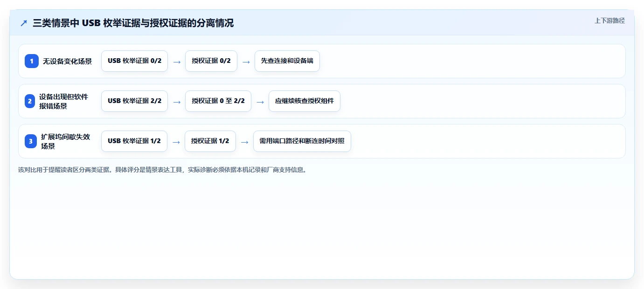Viewport: 644px width, 289px height.
Task: Click the 设备出现但软件报错场景 row label
Action: pos(64,101)
